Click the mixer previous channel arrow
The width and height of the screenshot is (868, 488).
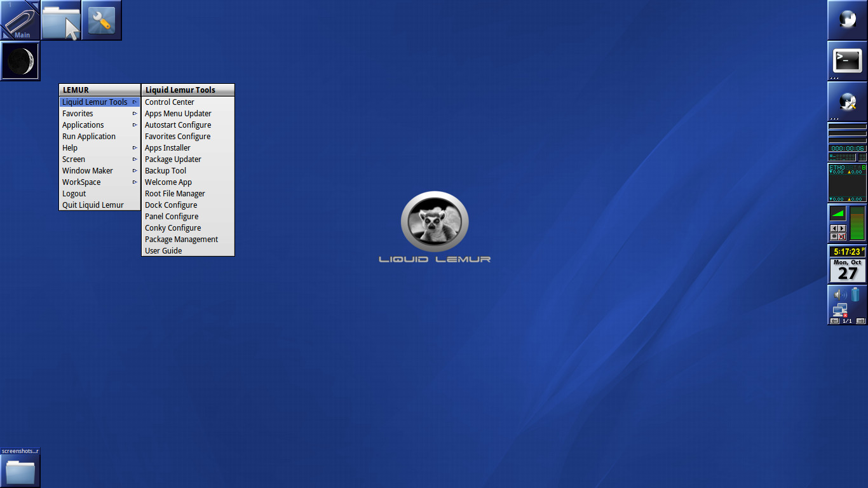834,228
